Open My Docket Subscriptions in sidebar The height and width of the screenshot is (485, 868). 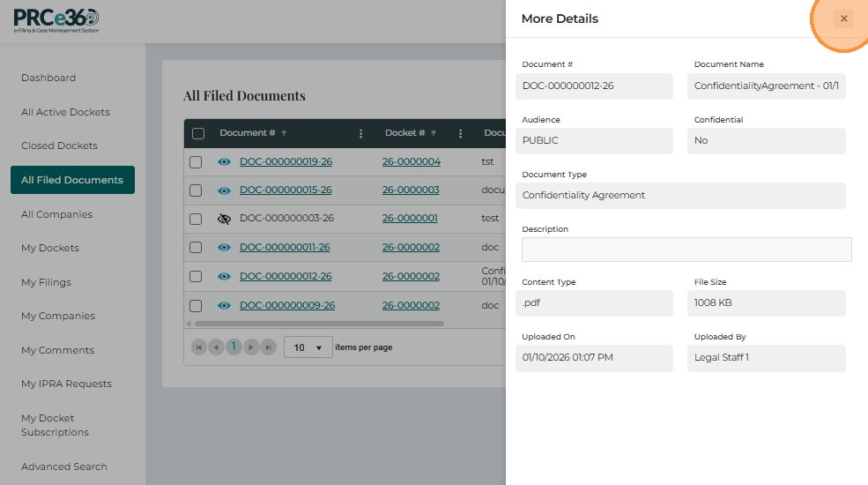pos(55,425)
